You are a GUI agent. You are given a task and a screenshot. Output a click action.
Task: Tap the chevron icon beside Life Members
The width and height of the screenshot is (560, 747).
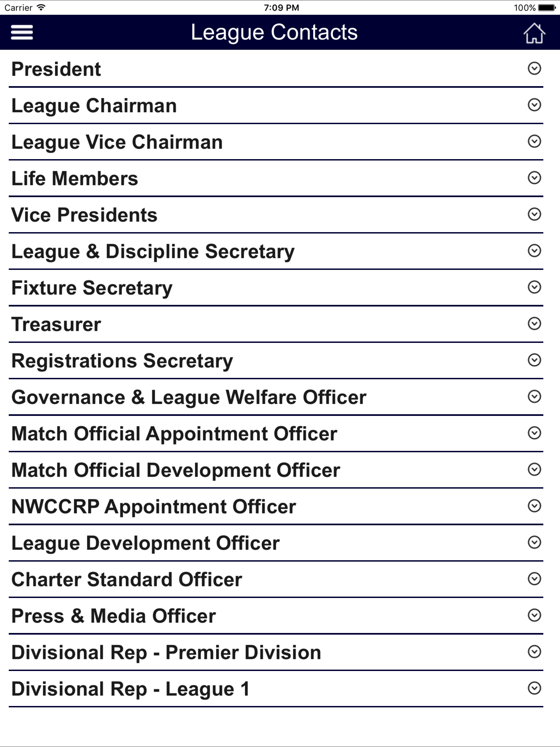(x=534, y=178)
